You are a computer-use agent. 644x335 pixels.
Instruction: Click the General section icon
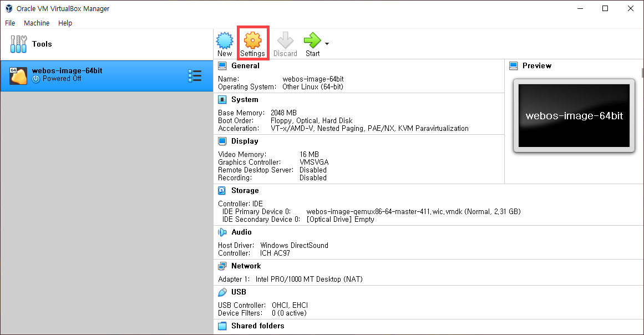tap(222, 65)
